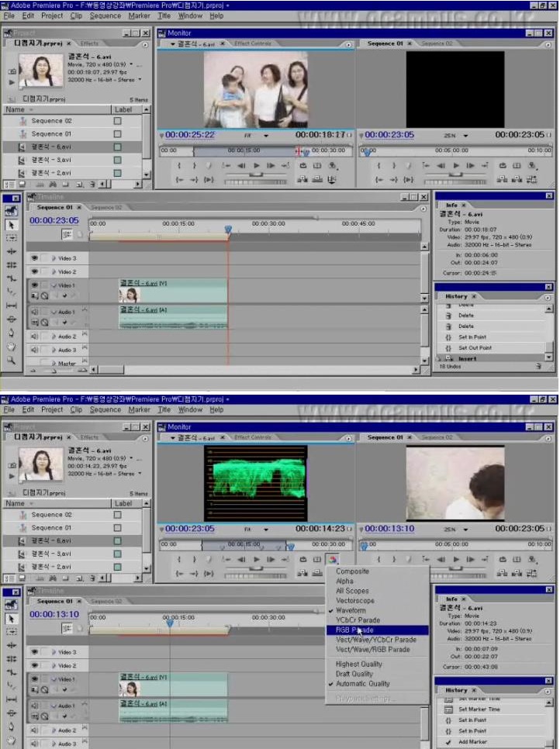Image resolution: width=560 pixels, height=749 pixels.
Task: Choose Highest Quality from the output menu
Action: (359, 664)
